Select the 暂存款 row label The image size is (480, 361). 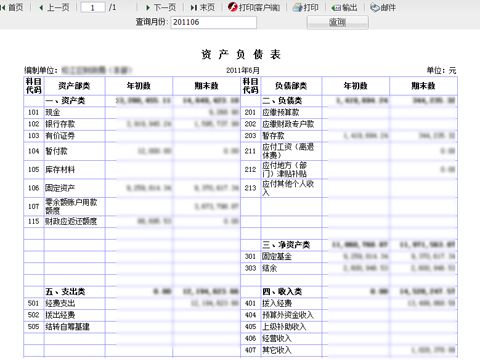(273, 136)
